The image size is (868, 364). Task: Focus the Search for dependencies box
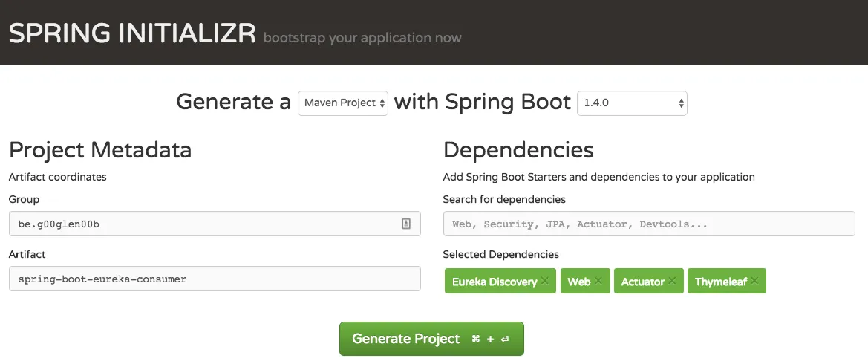[x=648, y=224]
